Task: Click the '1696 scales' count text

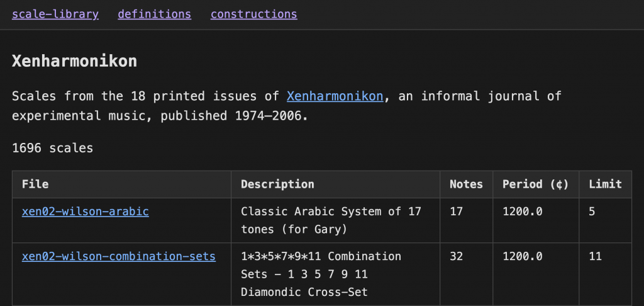Action: 53,148
